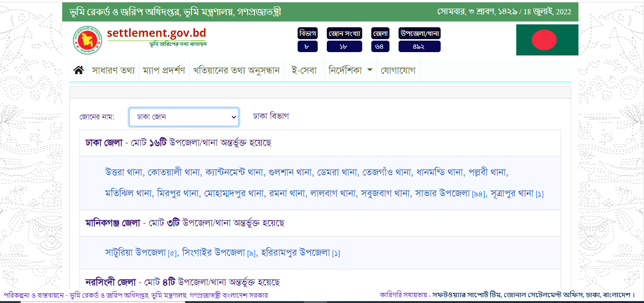The height and width of the screenshot is (303, 644).
Task: Go to খতিয়ানের তথ্য অনুসন্ধান page
Action: [x=236, y=71]
